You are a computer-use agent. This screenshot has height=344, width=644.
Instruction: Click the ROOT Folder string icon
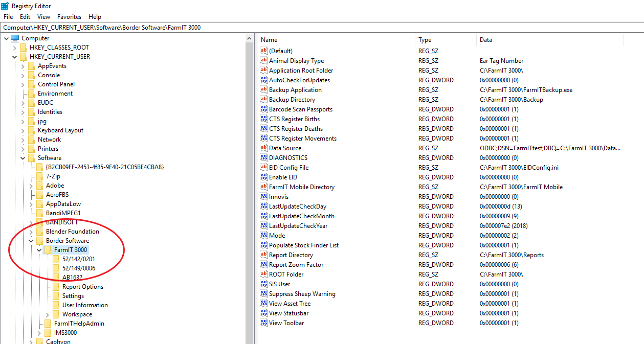point(264,274)
